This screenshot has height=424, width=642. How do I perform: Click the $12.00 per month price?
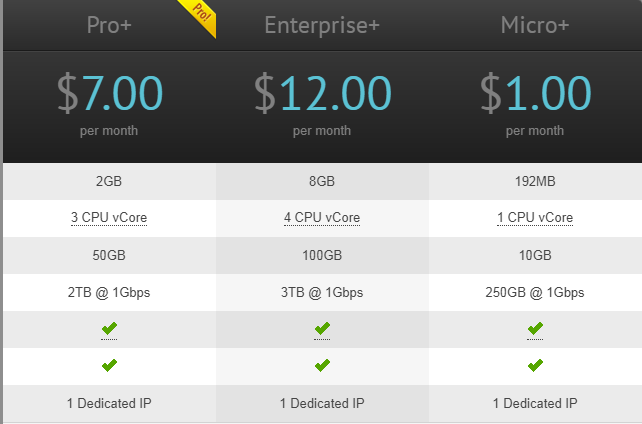tap(322, 94)
